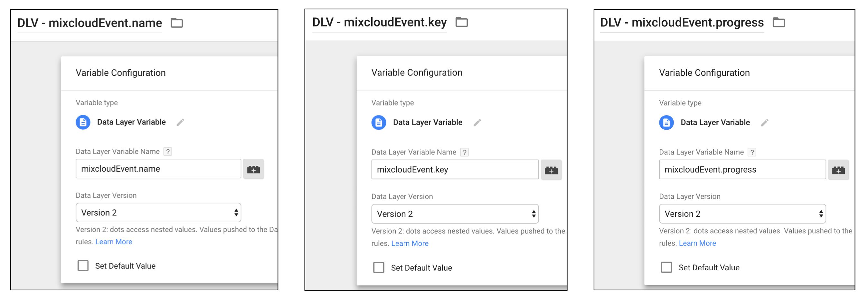The width and height of the screenshot is (868, 300).
Task: Click insert-variable brick icon next to mixcloudEvent.name field
Action: [253, 169]
